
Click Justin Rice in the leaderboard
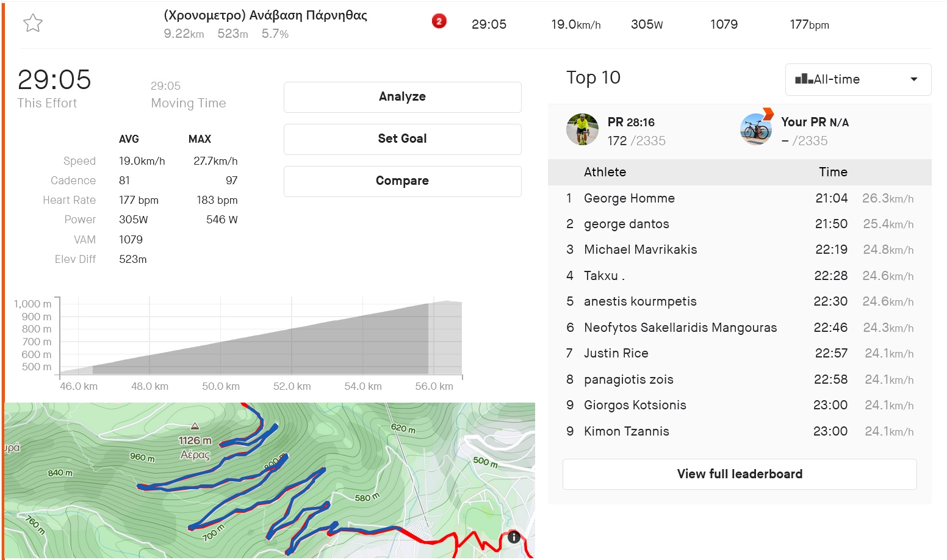(616, 353)
